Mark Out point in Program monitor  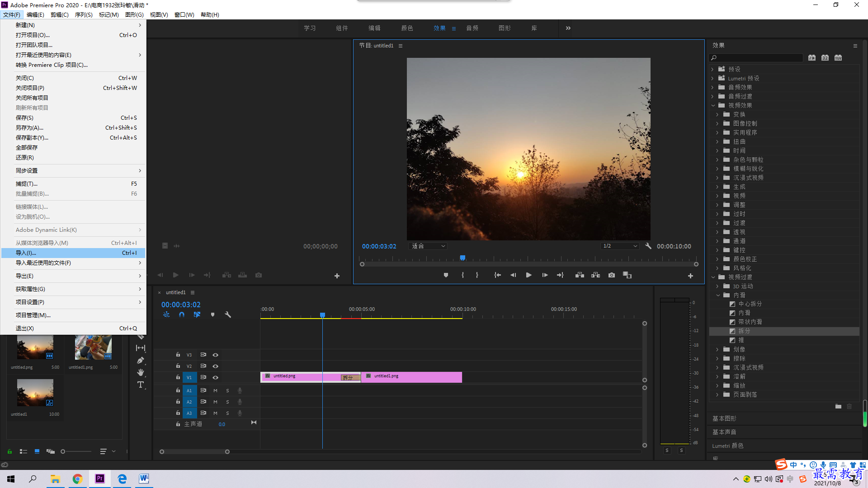(477, 275)
